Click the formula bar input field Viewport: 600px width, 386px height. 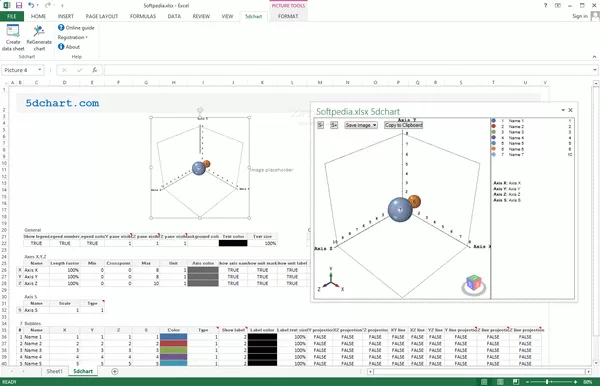[x=347, y=70]
